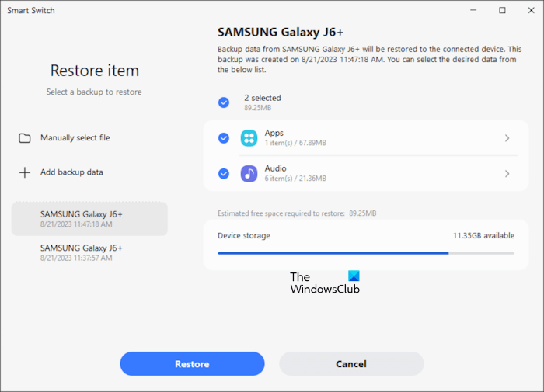Maximize the Smart Switch window

[502, 10]
